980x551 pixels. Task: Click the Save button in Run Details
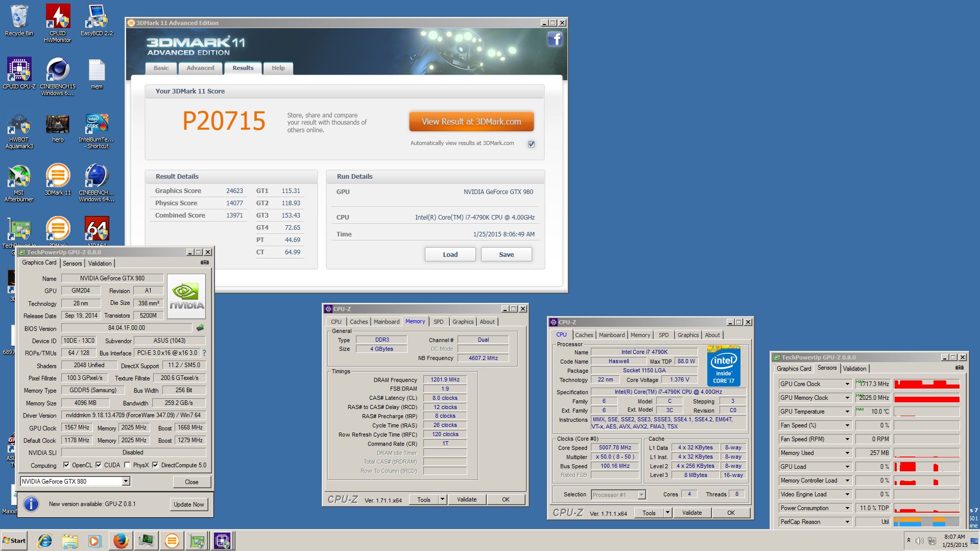click(x=506, y=254)
